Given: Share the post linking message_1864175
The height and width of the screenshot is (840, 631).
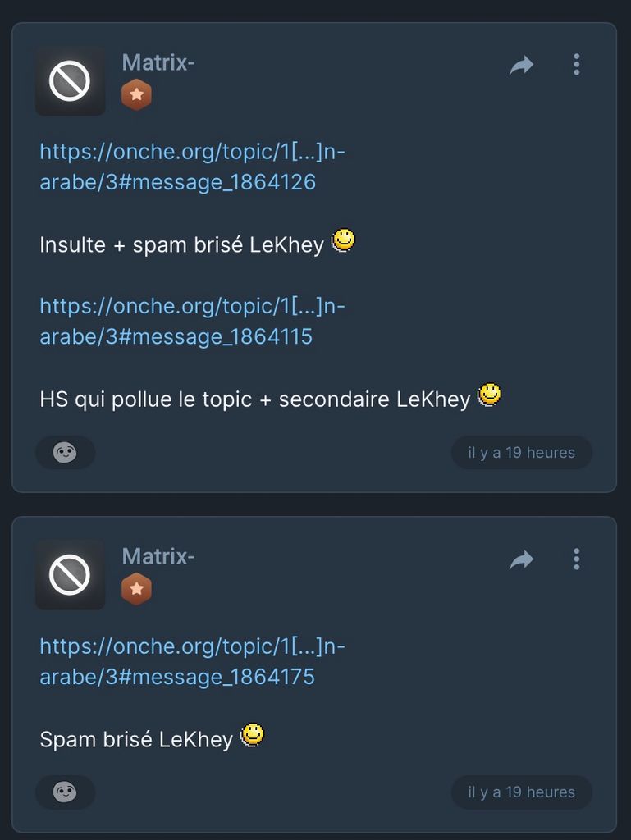Looking at the screenshot, I should pyautogui.click(x=521, y=559).
